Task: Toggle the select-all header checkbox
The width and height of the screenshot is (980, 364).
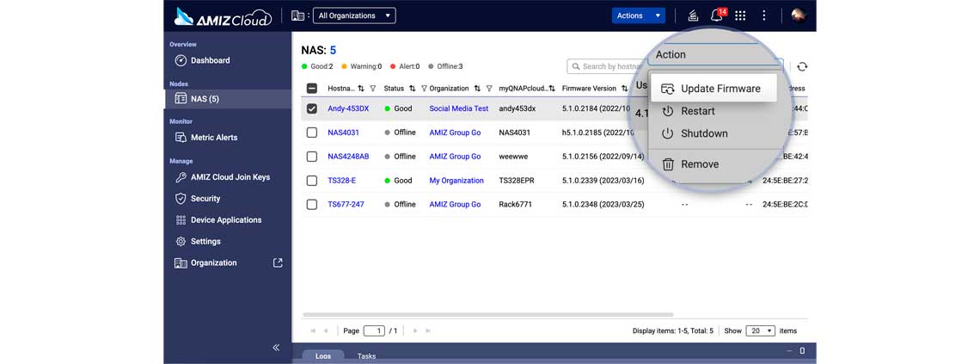Action: [x=312, y=89]
